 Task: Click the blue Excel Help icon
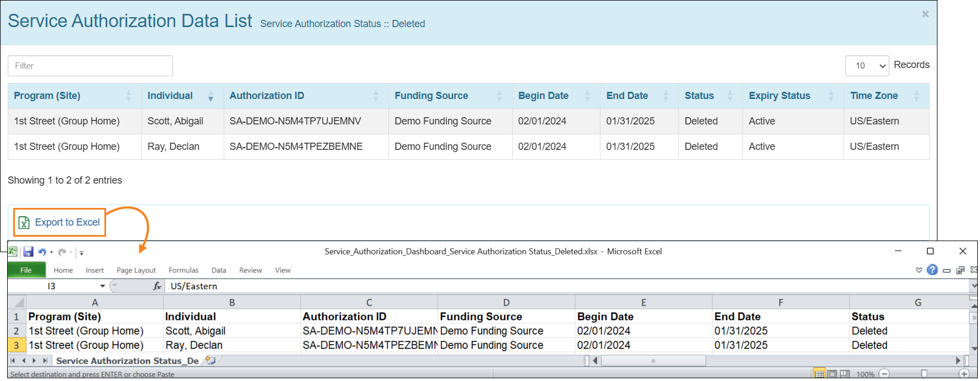tap(932, 270)
